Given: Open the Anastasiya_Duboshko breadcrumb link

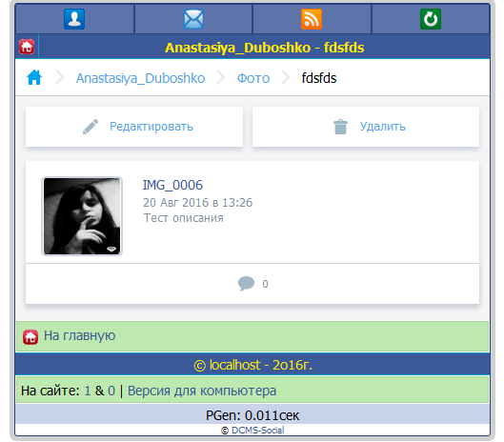Looking at the screenshot, I should (140, 78).
